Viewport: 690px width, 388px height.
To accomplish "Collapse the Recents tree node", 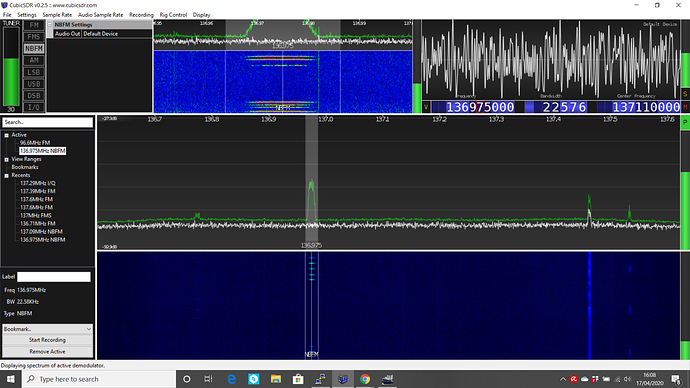I will point(6,176).
